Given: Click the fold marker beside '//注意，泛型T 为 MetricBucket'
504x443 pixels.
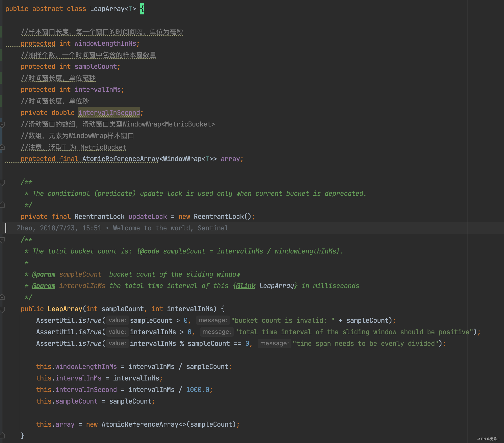Looking at the screenshot, I should (x=2, y=147).
